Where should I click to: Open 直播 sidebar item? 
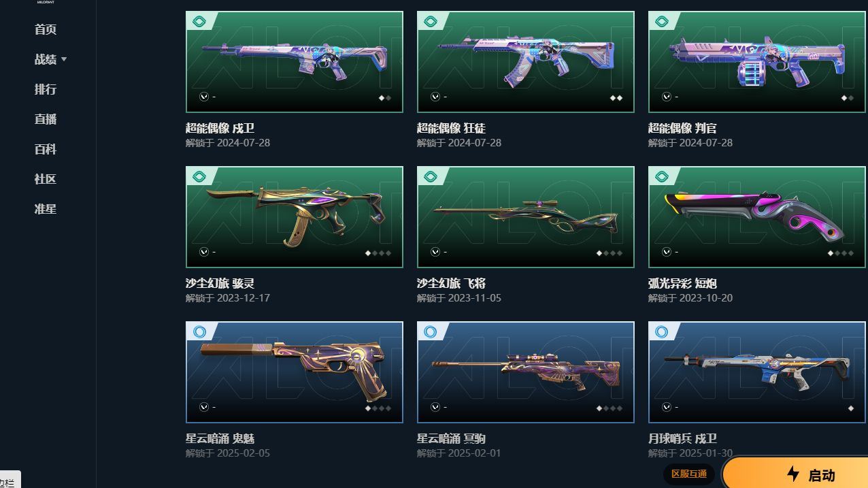click(x=46, y=119)
